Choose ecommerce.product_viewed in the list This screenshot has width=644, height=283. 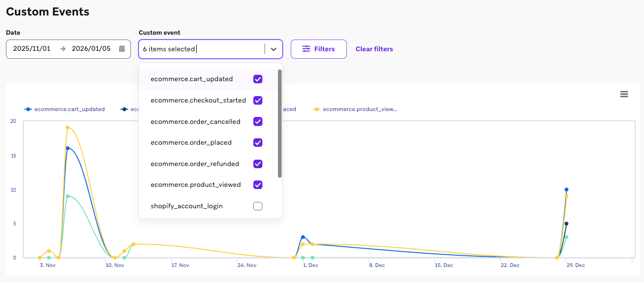[x=196, y=185]
